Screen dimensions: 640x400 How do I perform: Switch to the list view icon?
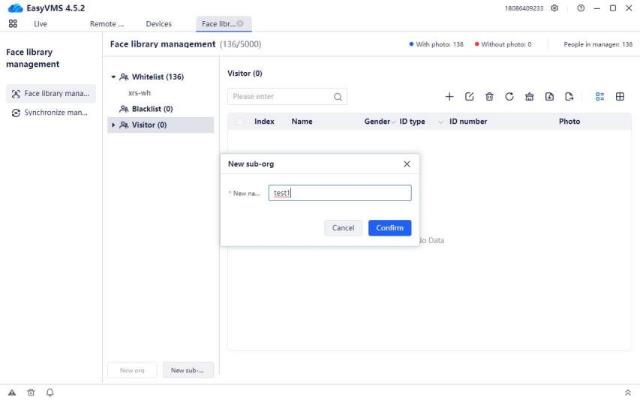600,97
